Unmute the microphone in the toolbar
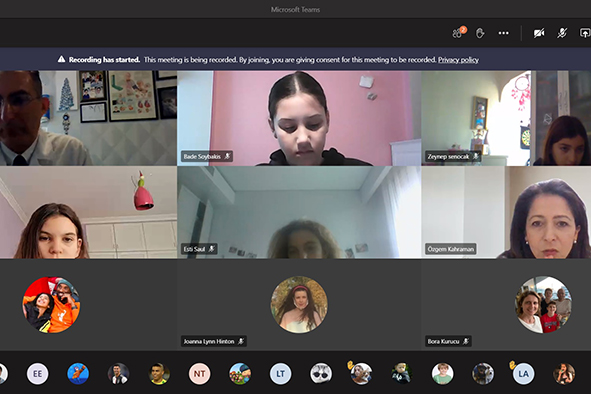The height and width of the screenshot is (394, 591). tap(562, 33)
